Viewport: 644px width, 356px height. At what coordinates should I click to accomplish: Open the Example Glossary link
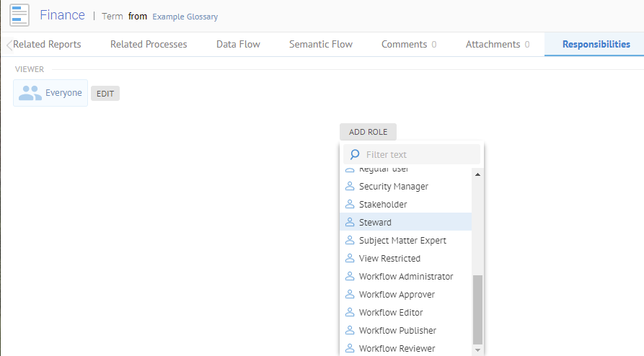185,17
